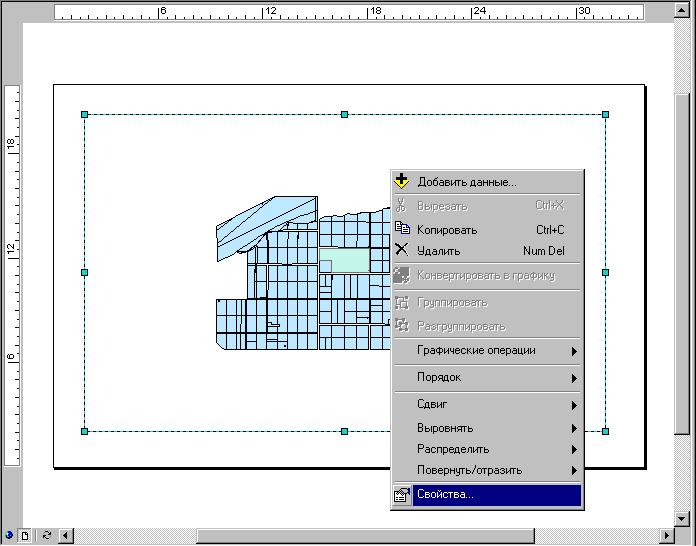The image size is (696, 546).
Task: Click horizontal scrollbar right arrow
Action: pos(666,536)
